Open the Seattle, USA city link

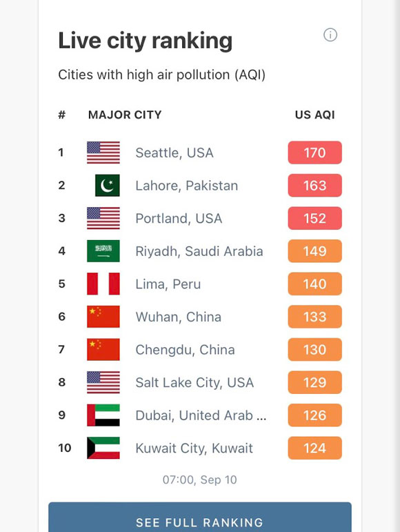click(174, 152)
